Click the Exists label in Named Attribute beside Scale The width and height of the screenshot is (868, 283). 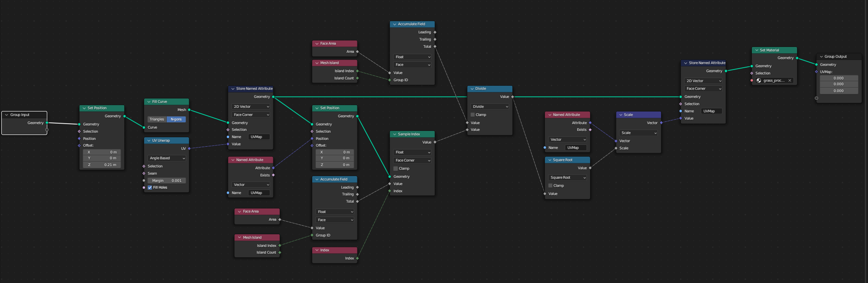point(582,130)
